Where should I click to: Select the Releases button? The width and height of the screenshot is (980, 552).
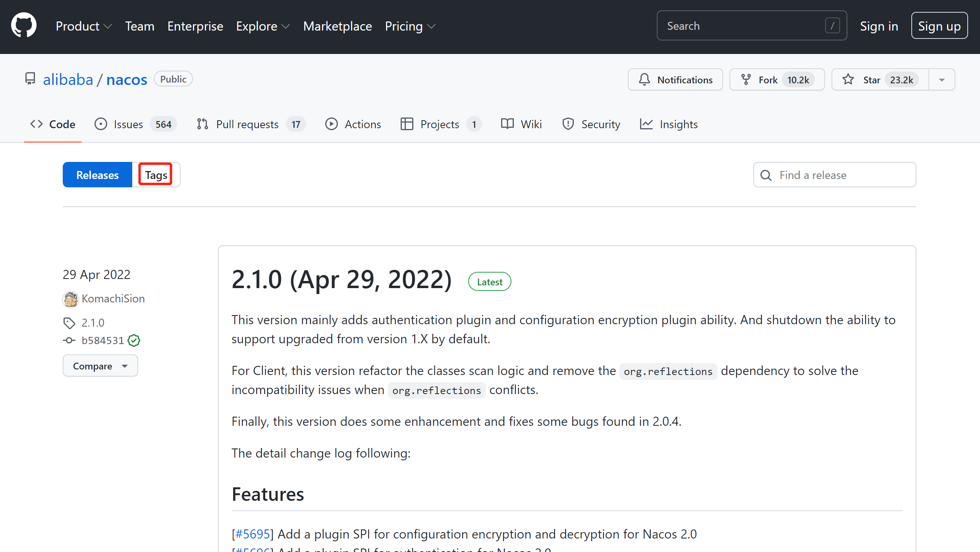tap(97, 175)
